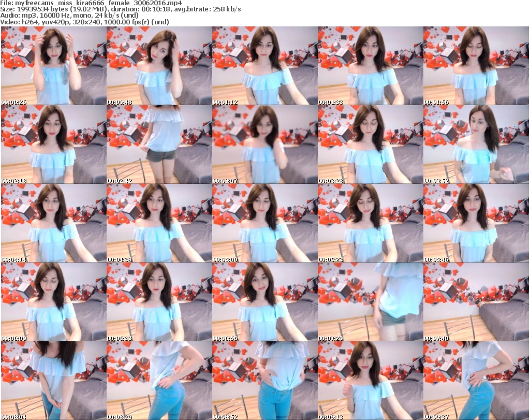Select the thumbnail stamped 00:05:23

point(370,223)
